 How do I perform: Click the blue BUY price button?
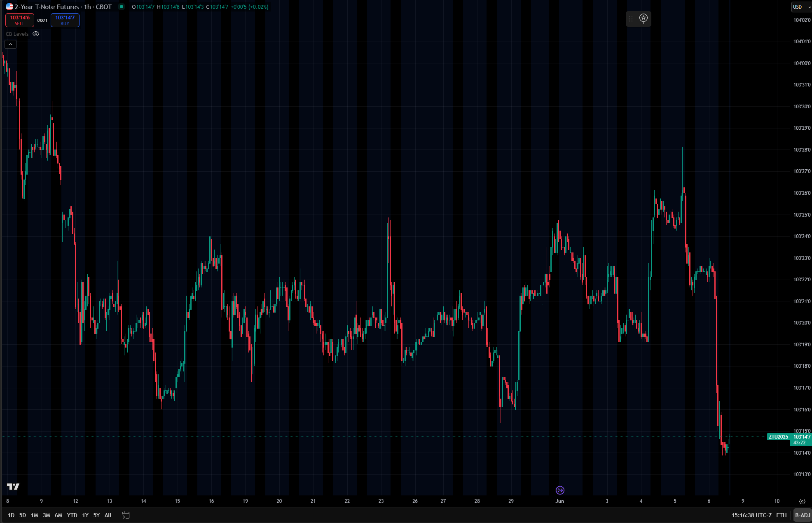click(x=65, y=20)
